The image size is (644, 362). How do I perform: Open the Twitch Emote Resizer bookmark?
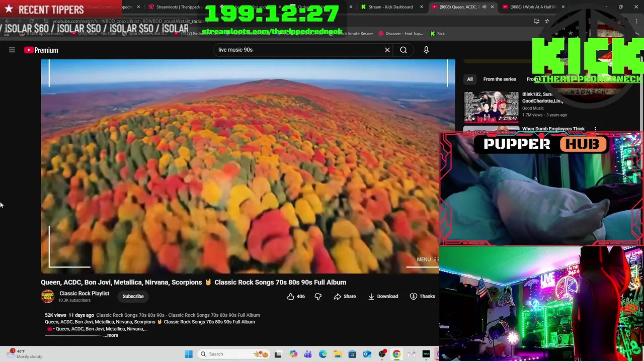tap(353, 33)
